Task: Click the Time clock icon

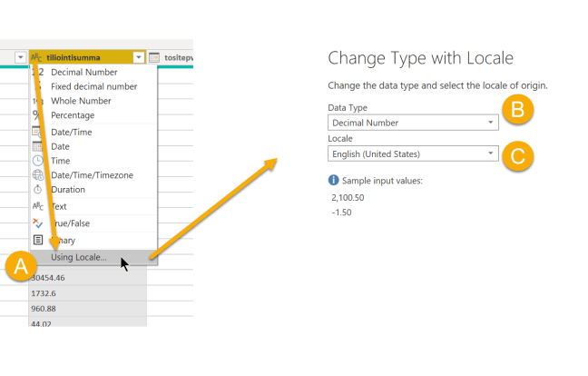Action: [x=37, y=161]
